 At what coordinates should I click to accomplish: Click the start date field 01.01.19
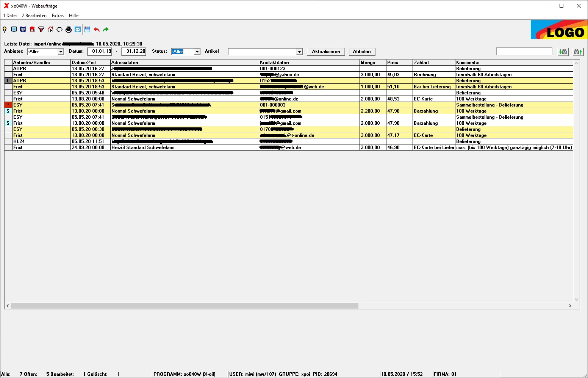100,51
